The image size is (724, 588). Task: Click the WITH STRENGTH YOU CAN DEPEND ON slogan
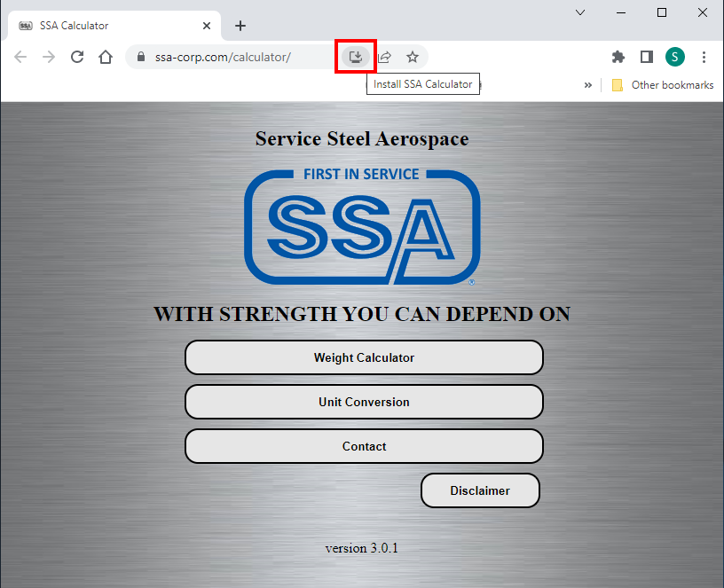362,314
